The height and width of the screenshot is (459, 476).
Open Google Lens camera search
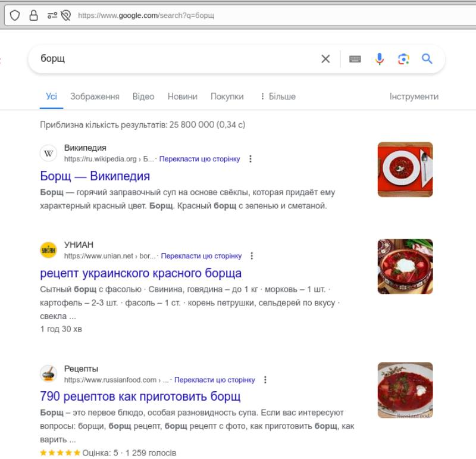(x=403, y=59)
